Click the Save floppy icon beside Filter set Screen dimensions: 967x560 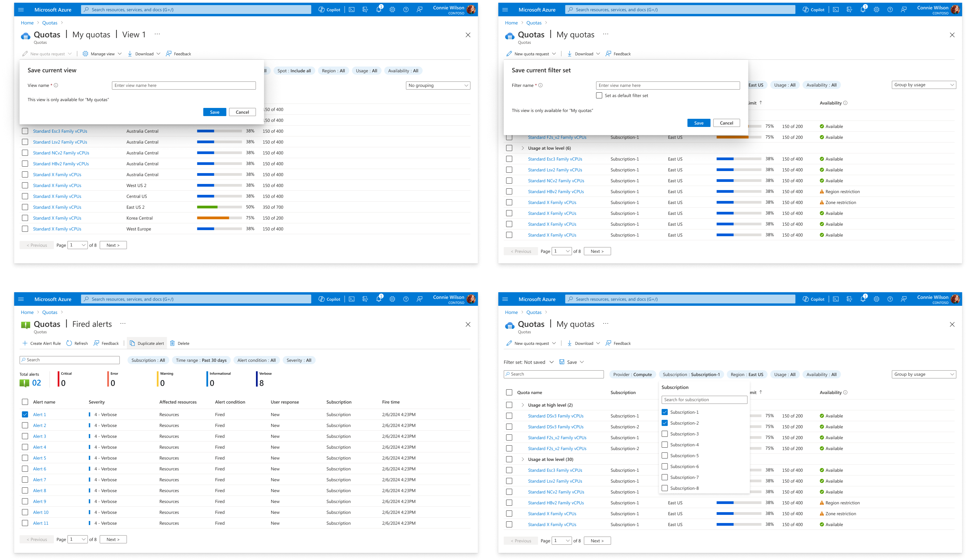coord(562,362)
